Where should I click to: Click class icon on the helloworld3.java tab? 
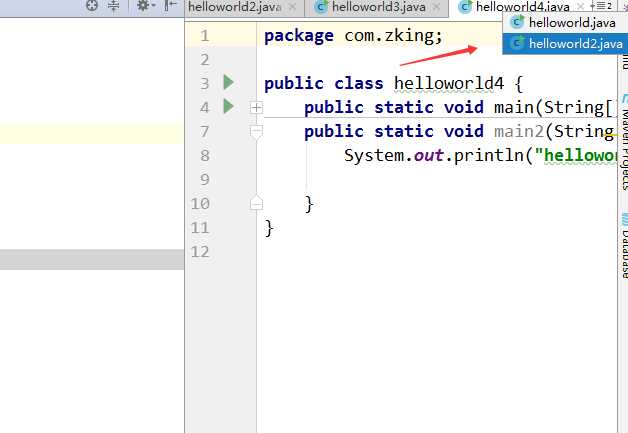tap(321, 7)
